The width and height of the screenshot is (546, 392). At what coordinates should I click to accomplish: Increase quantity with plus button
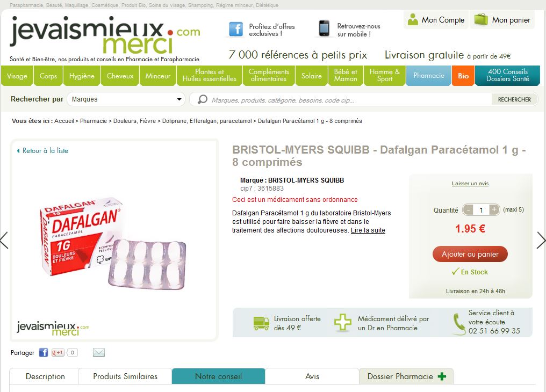click(x=494, y=209)
